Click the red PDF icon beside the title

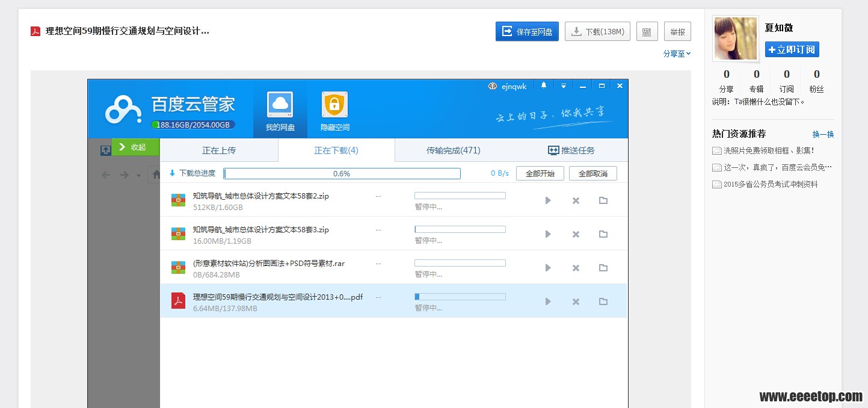tap(35, 31)
